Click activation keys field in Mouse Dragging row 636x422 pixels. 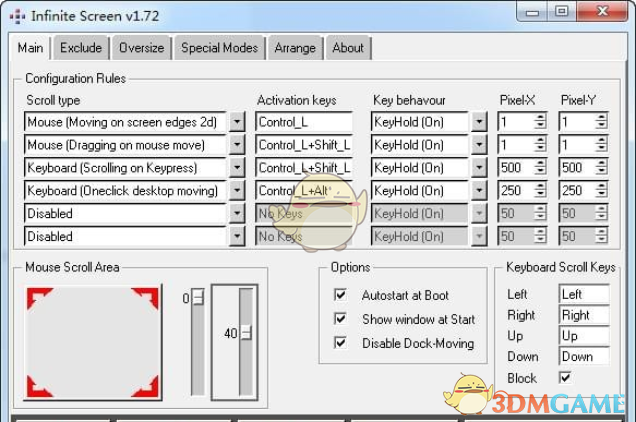[x=304, y=144]
